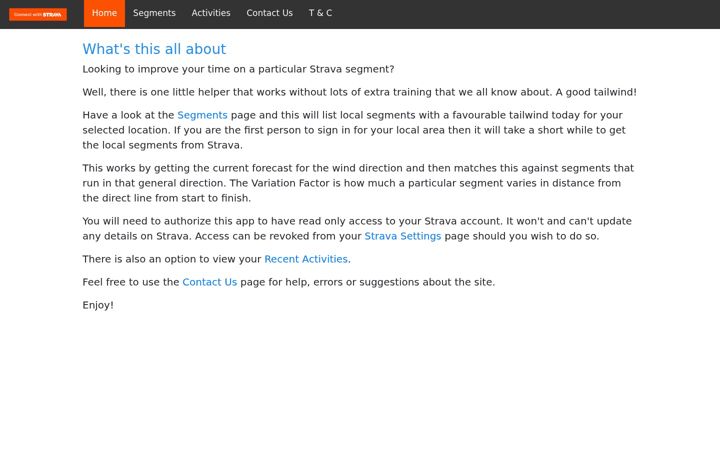This screenshot has width=720, height=450.
Task: Click the "A good tailwind!" sentence
Action: (x=596, y=92)
